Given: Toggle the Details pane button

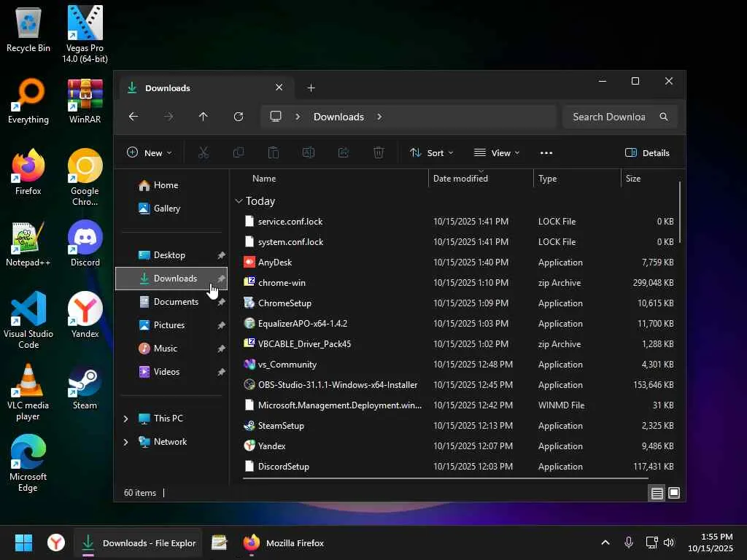Looking at the screenshot, I should click(647, 153).
